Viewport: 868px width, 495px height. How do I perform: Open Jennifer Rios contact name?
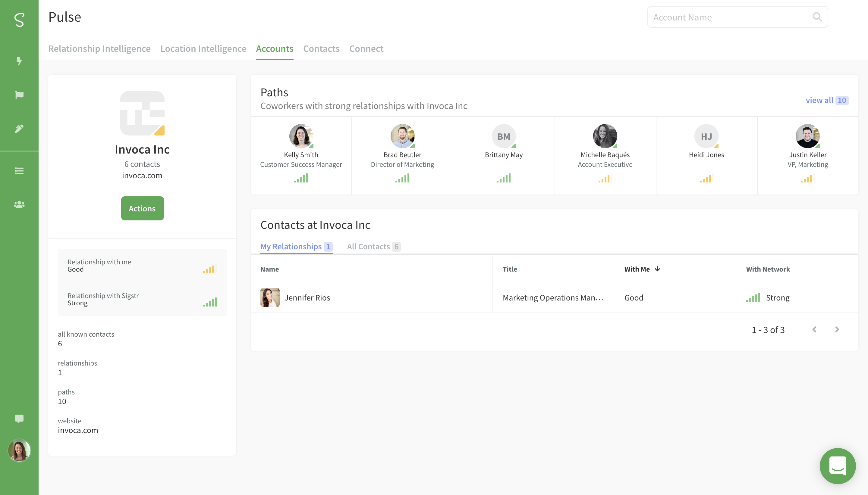point(307,297)
